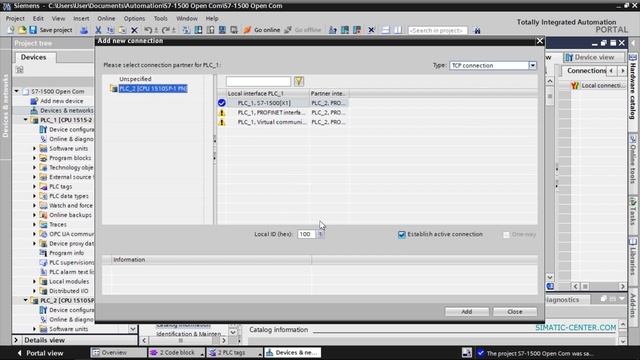Toggle the One-way checkbox
The height and width of the screenshot is (360, 640).
506,234
